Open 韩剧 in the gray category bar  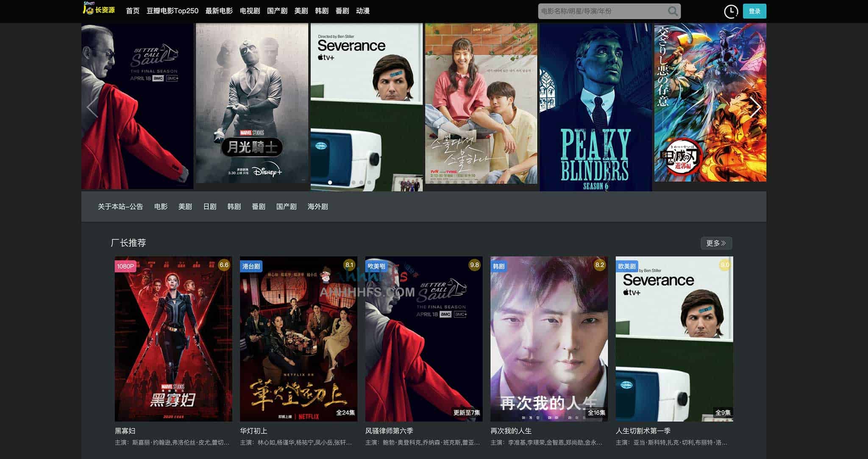tap(234, 206)
